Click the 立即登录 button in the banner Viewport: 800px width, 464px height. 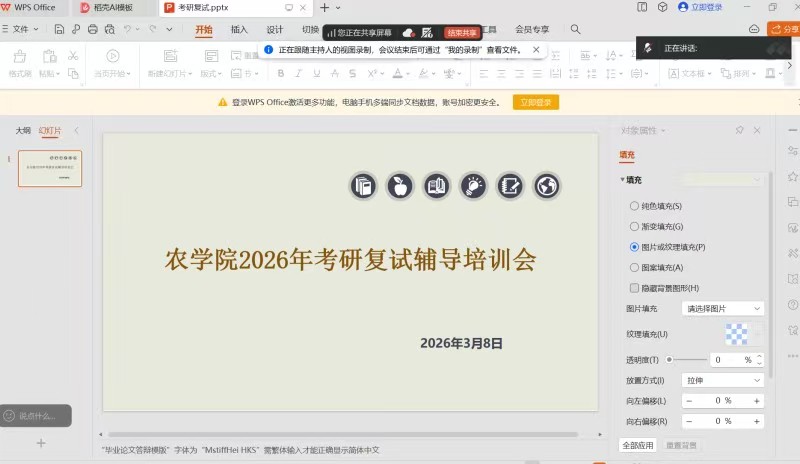point(536,102)
